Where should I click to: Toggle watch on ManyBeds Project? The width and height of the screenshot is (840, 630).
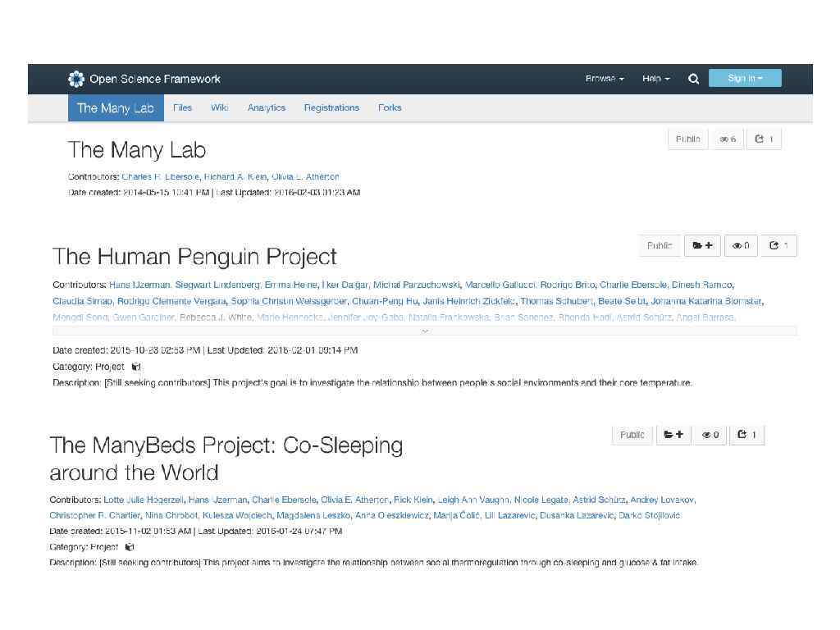710,435
